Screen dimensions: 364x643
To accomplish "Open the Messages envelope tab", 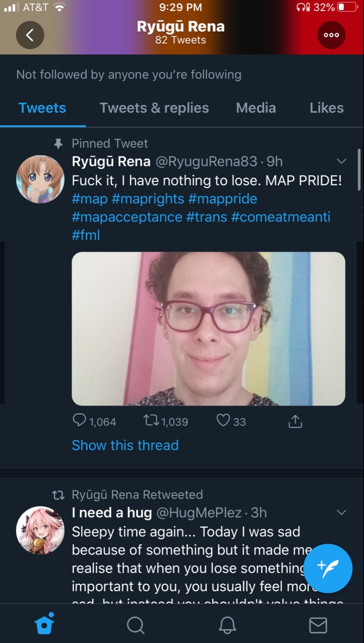I will pyautogui.click(x=318, y=625).
